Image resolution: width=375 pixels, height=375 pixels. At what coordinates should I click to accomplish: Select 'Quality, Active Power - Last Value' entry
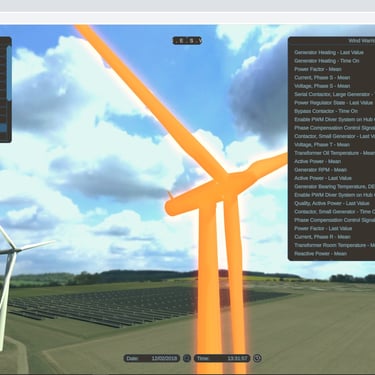pos(332,203)
